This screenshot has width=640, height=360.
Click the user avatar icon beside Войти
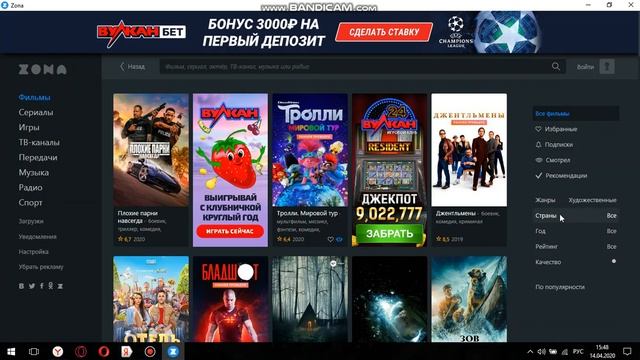(x=607, y=67)
